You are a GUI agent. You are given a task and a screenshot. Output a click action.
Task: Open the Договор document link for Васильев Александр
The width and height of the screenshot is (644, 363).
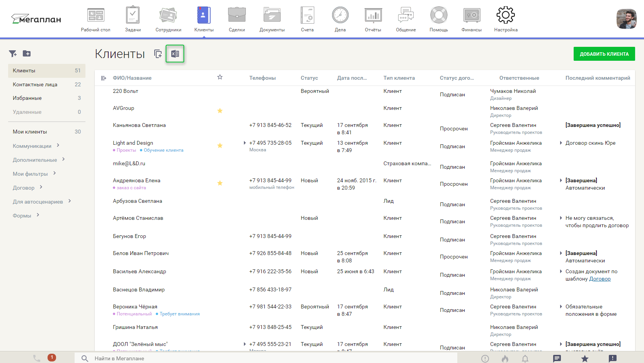click(x=600, y=278)
